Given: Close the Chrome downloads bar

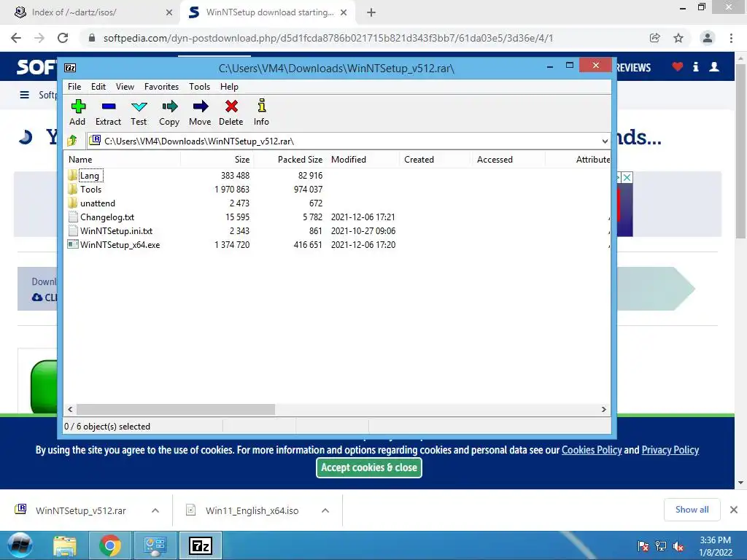Looking at the screenshot, I should (734, 510).
